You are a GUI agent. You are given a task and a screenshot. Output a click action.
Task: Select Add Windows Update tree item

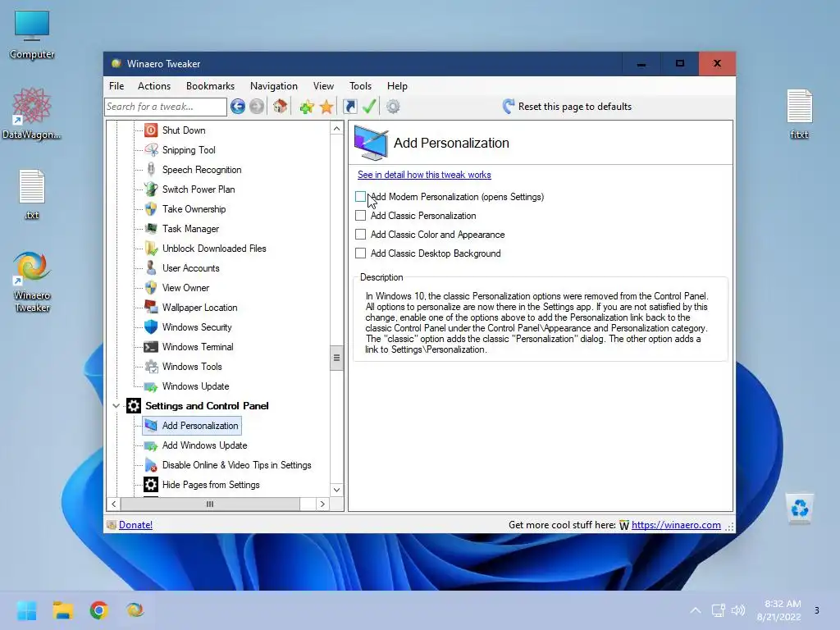coord(204,445)
